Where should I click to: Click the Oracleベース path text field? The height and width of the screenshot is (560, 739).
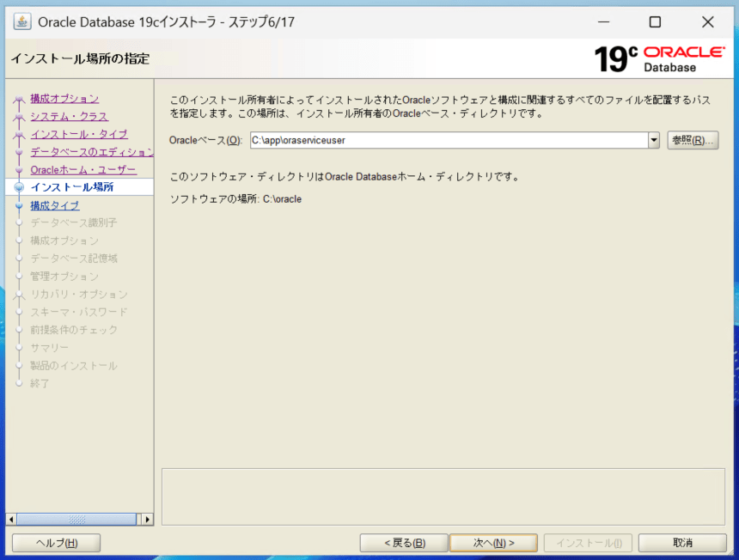pyautogui.click(x=448, y=140)
